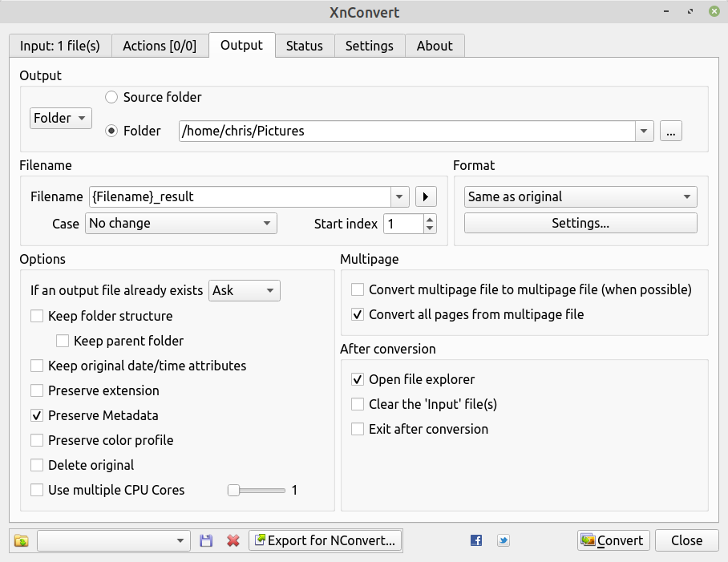Click the filename pattern arrow button
Screen dimensions: 728x562
[424, 196]
